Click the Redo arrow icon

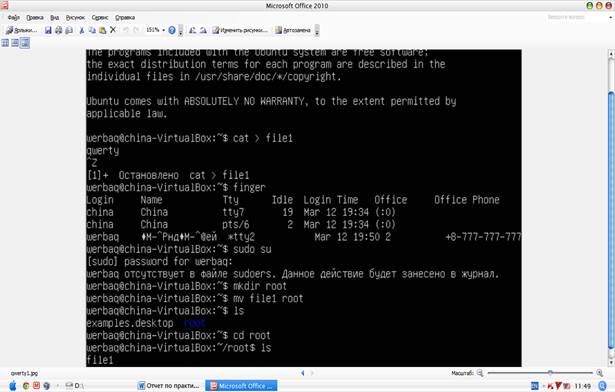click(x=136, y=30)
